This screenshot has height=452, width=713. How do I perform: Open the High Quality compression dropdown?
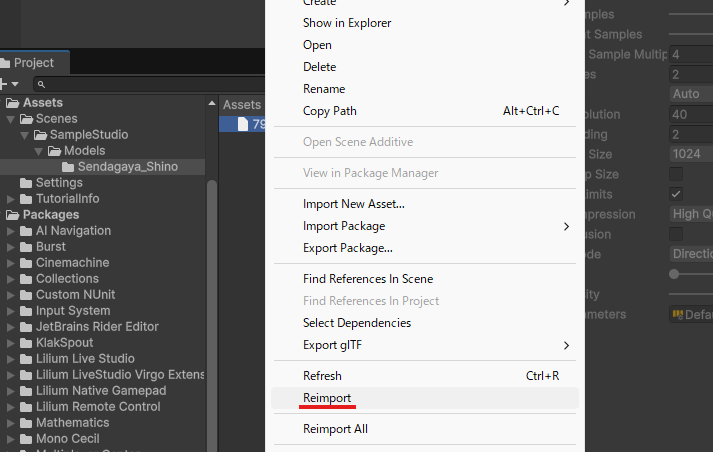691,214
